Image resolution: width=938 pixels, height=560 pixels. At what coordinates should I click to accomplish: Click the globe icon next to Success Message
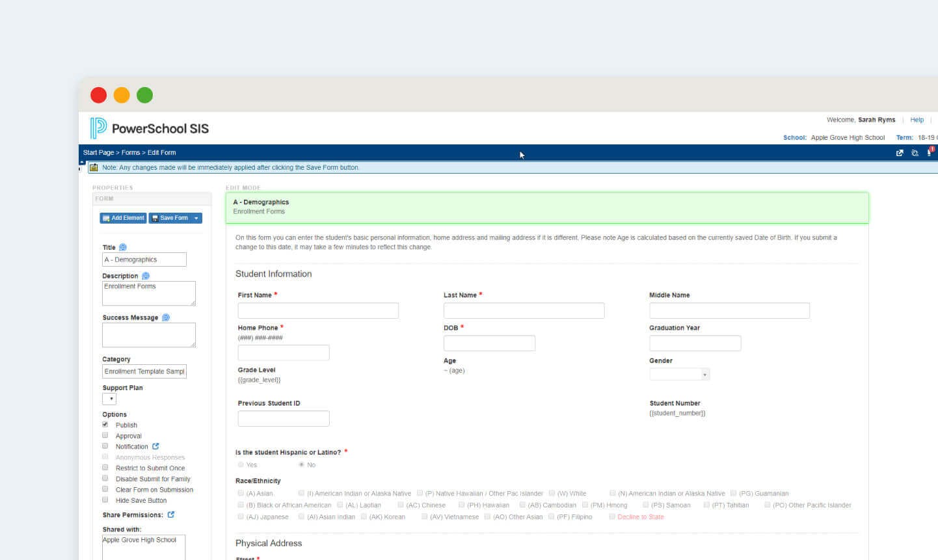[167, 317]
